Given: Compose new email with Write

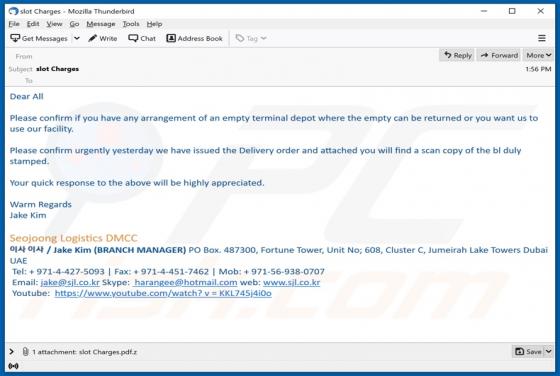Looking at the screenshot, I should [x=103, y=38].
